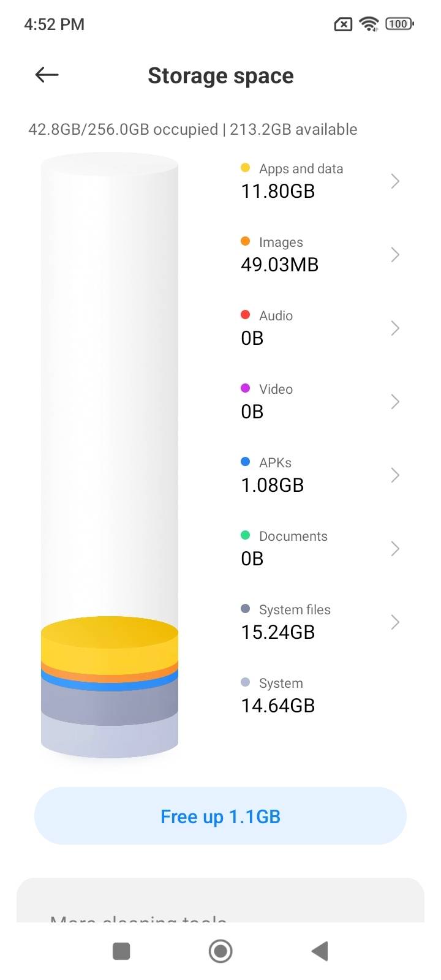Open the Video category chevron
441x980 pixels.
[x=395, y=402]
